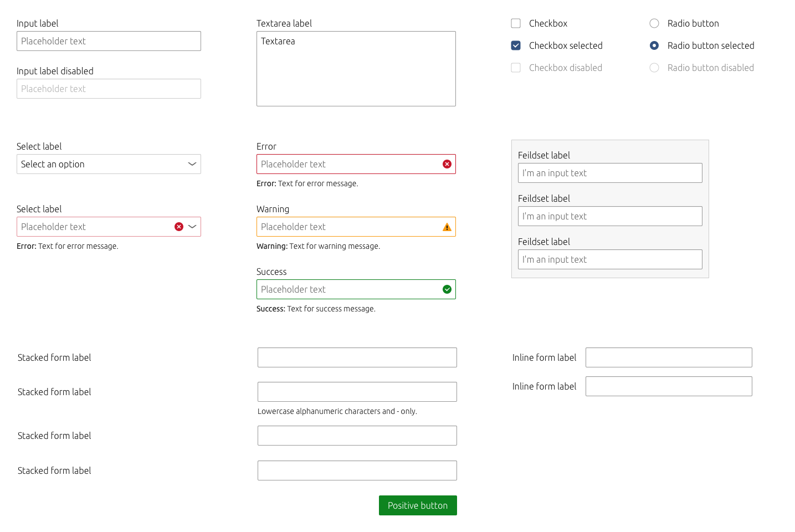Click the Radio button selected option
This screenshot has width=795, height=532.
[654, 45]
